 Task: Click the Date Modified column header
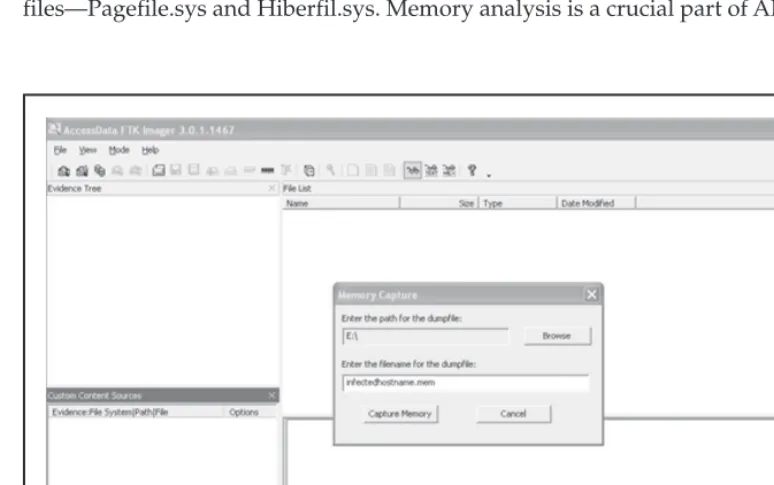click(596, 203)
